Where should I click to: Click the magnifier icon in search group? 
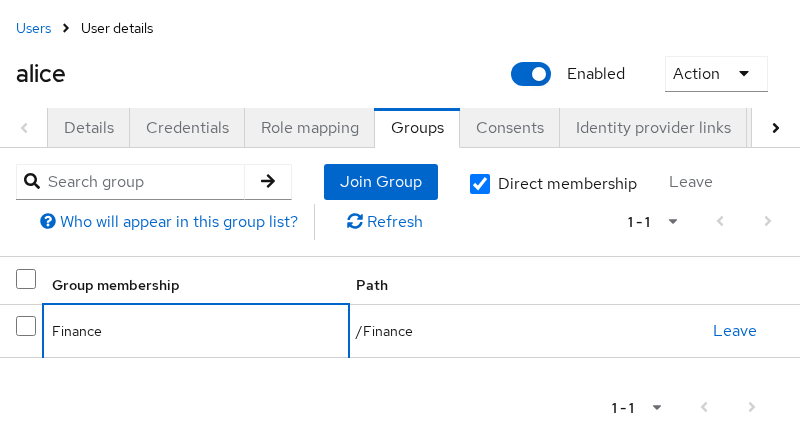coord(32,181)
